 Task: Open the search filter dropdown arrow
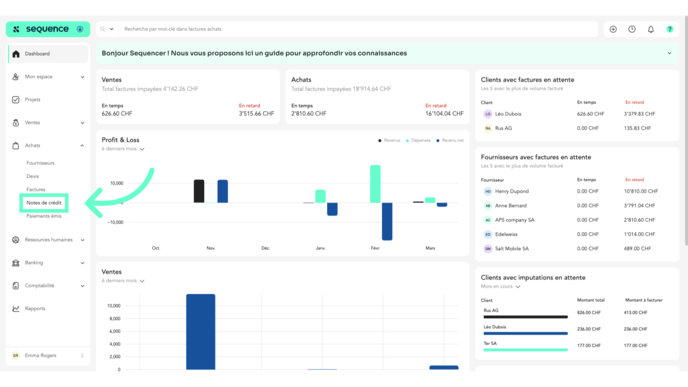pyautogui.click(x=111, y=29)
